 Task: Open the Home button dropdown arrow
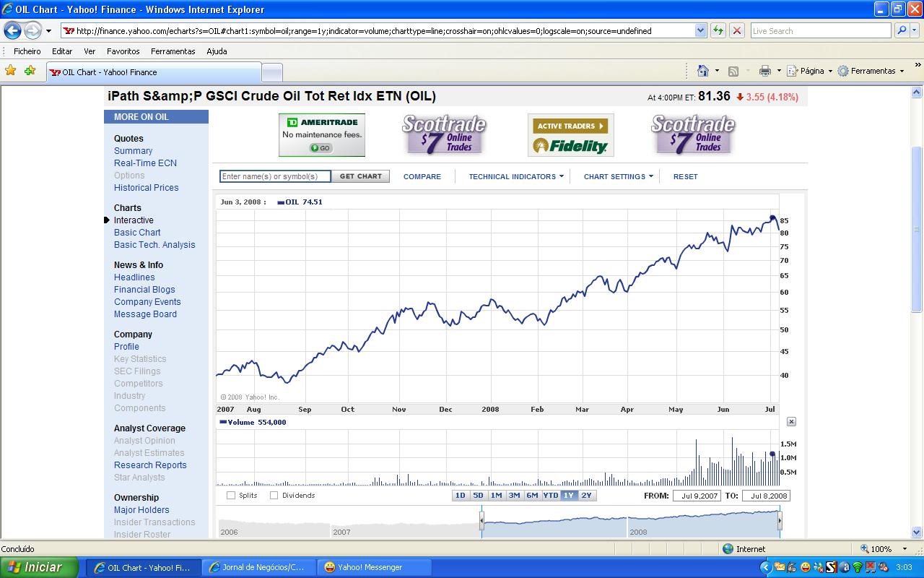pos(717,71)
